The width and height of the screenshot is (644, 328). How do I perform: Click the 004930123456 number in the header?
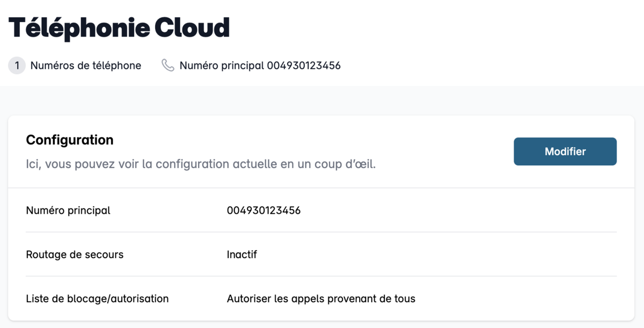coord(304,65)
